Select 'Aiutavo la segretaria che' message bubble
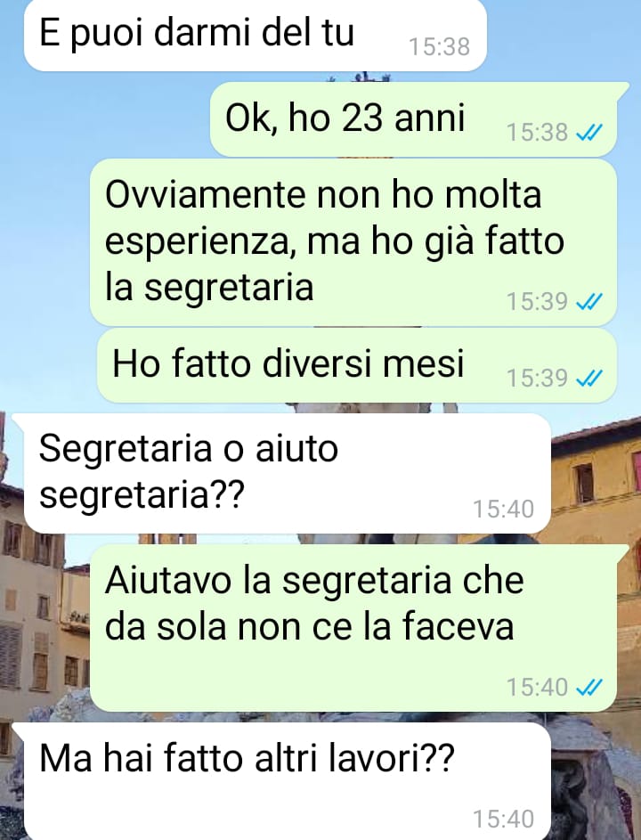 [x=353, y=628]
